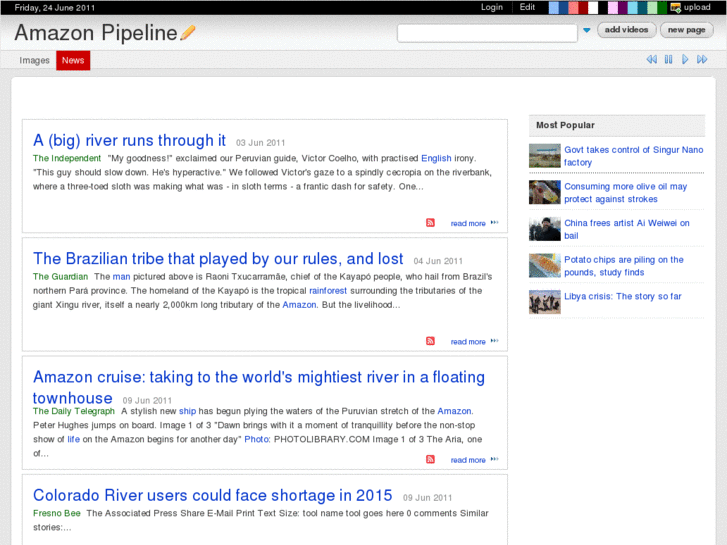Choose the white color swatch in top bar
Image resolution: width=727 pixels, height=545 pixels.
tap(594, 7)
